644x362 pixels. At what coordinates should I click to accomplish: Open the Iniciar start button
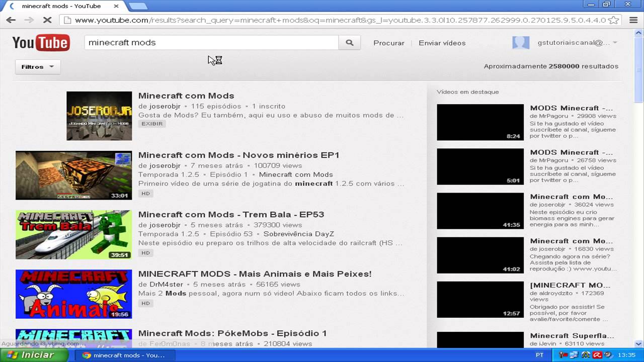click(x=34, y=355)
